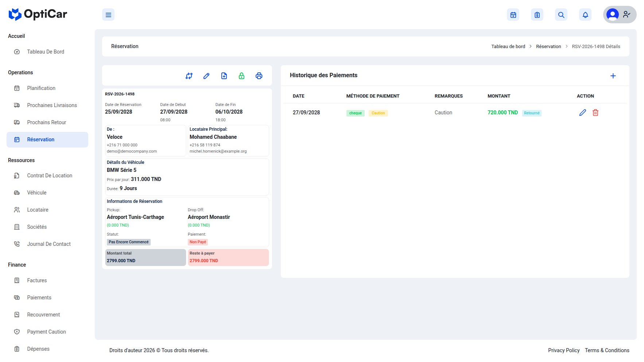Open Contrat De Location page

[47, 176]
